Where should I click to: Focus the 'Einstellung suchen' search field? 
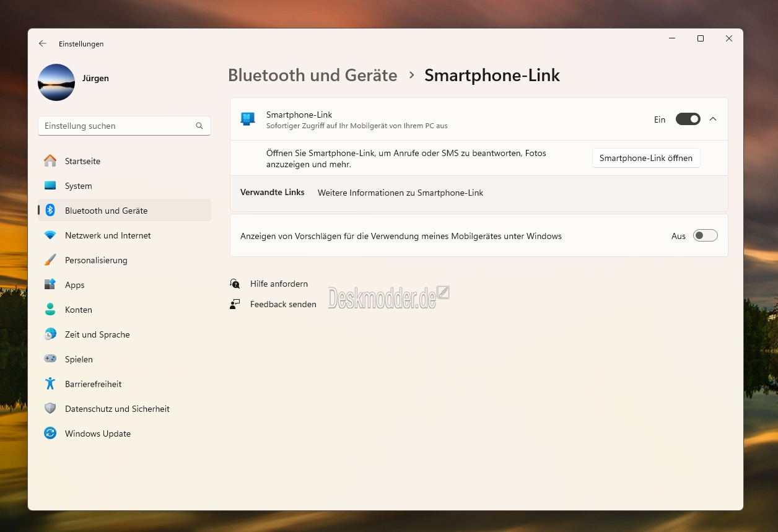[125, 126]
